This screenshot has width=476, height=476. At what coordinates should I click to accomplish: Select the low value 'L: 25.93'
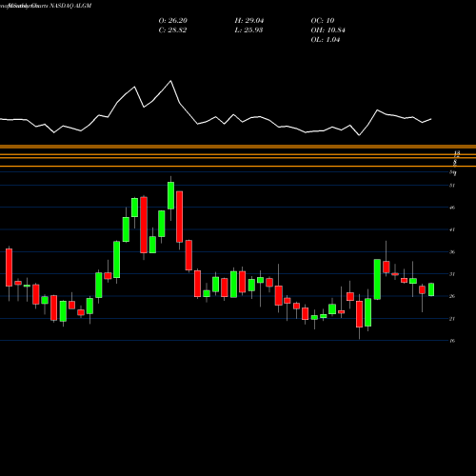point(248,30)
